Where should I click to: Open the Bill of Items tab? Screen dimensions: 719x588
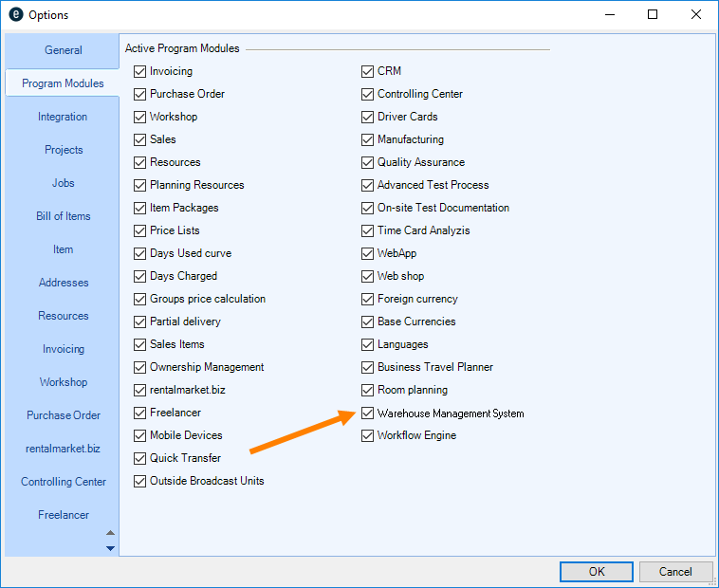click(x=64, y=216)
